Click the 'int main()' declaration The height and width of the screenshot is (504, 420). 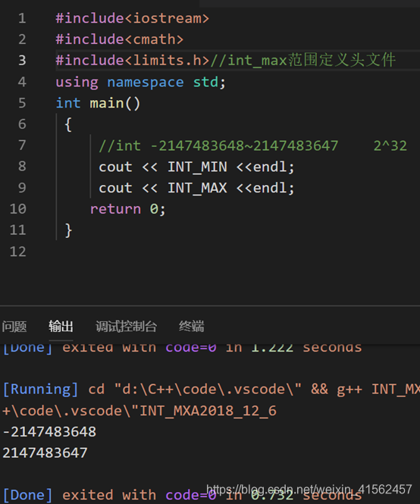pyautogui.click(x=98, y=104)
